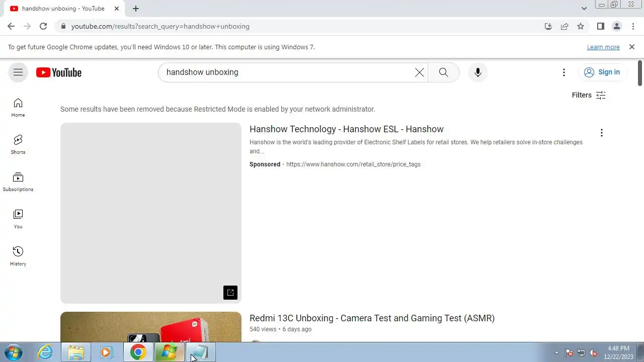Launch Internet Explorer from taskbar
Viewport: 644px width, 362px height.
pyautogui.click(x=45, y=352)
